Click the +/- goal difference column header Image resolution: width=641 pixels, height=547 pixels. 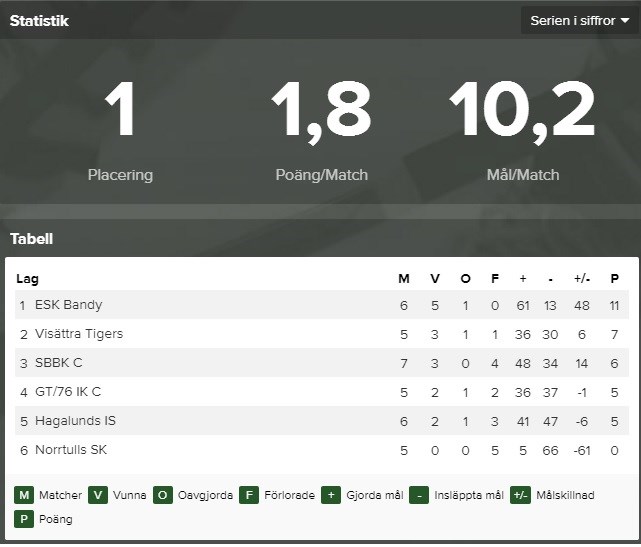pyautogui.click(x=582, y=279)
